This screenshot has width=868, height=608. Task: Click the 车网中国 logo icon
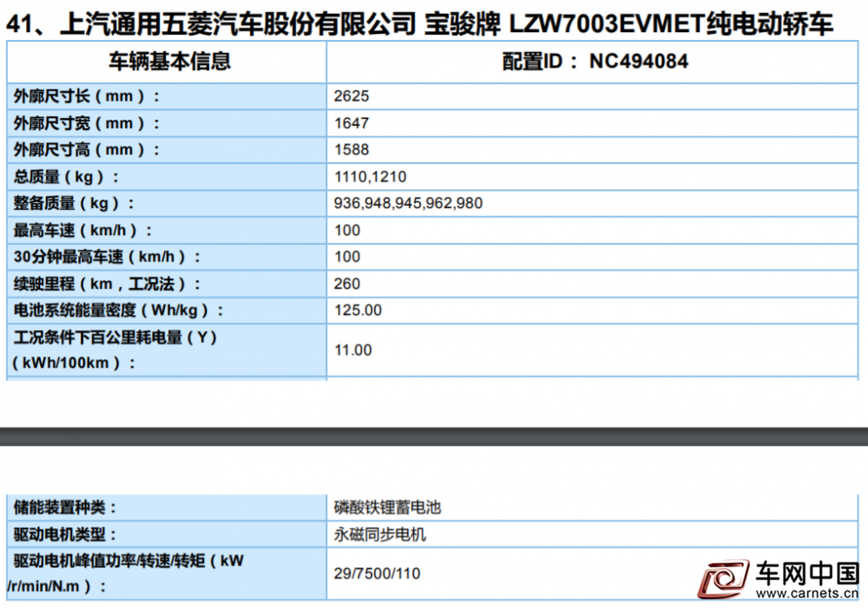(x=723, y=579)
